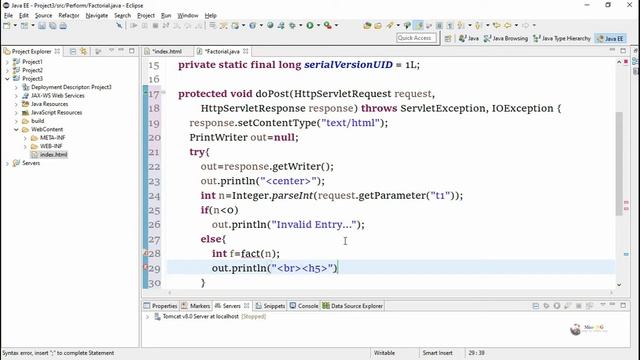Screen dimensions: 640x360
Task: Collapse the Project3 tree node
Action: 7,78
